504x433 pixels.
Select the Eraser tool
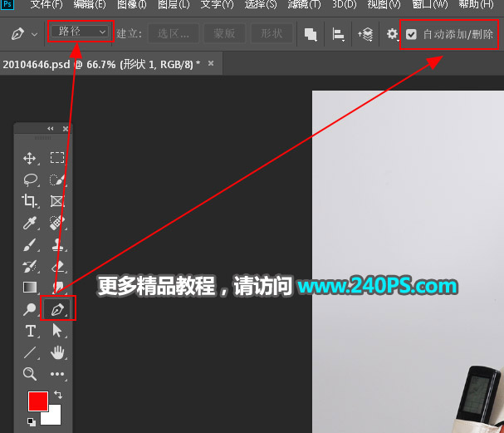pos(58,267)
